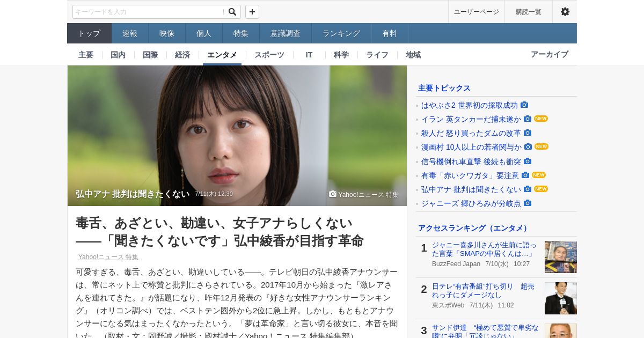Select the エンタメ category

(222, 55)
